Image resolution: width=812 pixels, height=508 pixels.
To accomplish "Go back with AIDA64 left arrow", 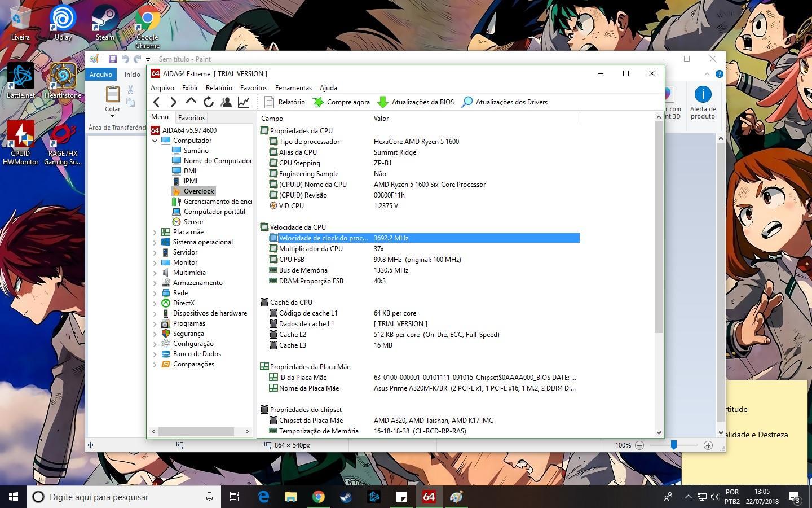I will pyautogui.click(x=157, y=102).
